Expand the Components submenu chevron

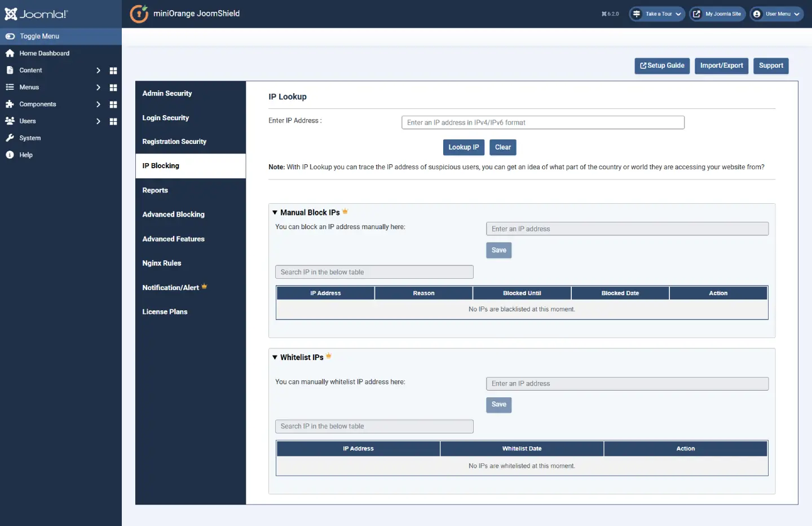98,104
